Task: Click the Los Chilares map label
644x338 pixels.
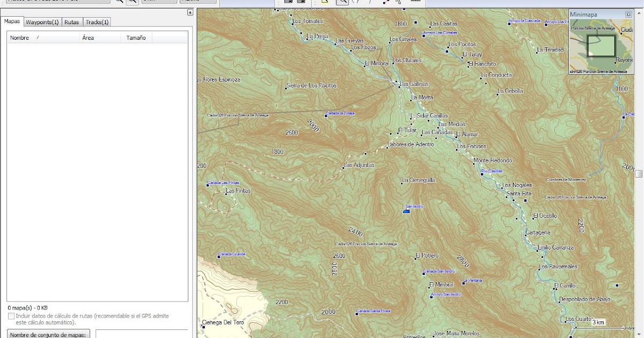Action: point(408,61)
